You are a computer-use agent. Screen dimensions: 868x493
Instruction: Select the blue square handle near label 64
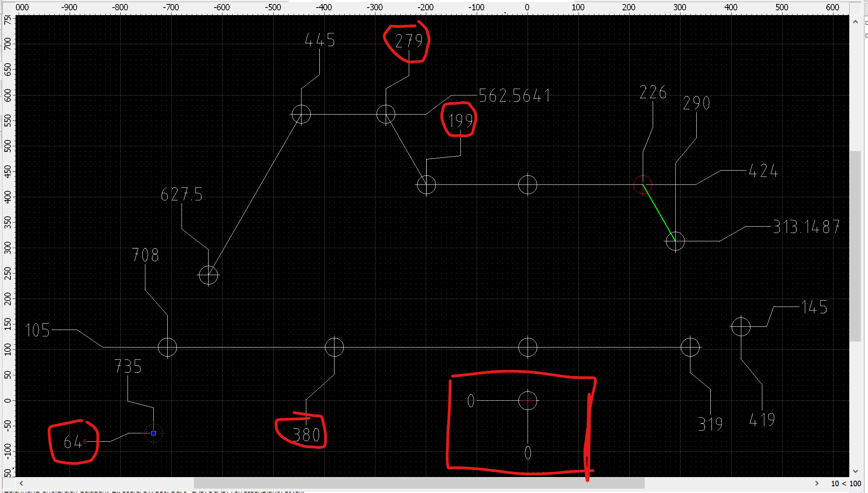[x=153, y=433]
